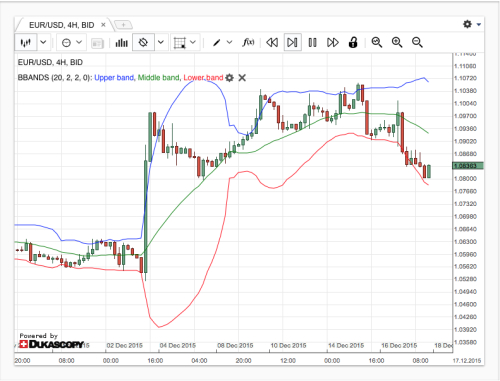Click the zoom in magnifier

[397, 42]
